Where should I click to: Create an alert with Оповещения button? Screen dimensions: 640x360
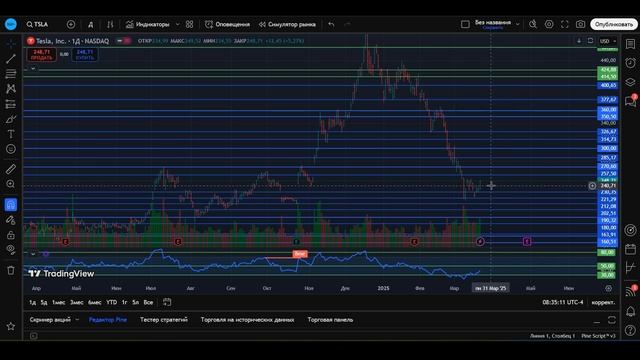pos(227,24)
